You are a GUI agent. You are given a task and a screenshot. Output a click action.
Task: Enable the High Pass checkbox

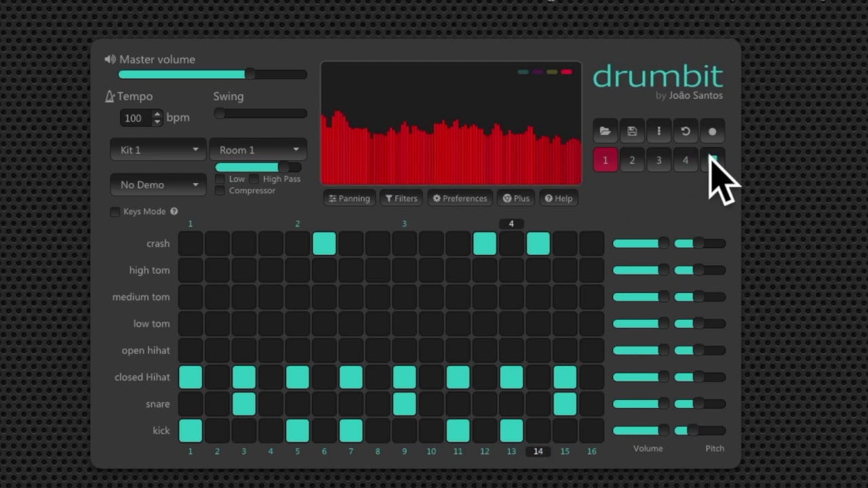point(254,179)
